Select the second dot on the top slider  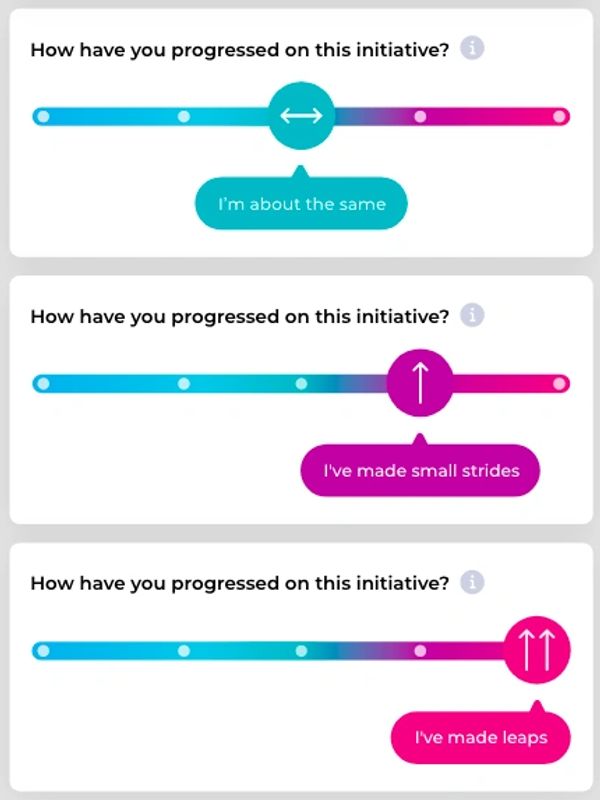tap(183, 116)
